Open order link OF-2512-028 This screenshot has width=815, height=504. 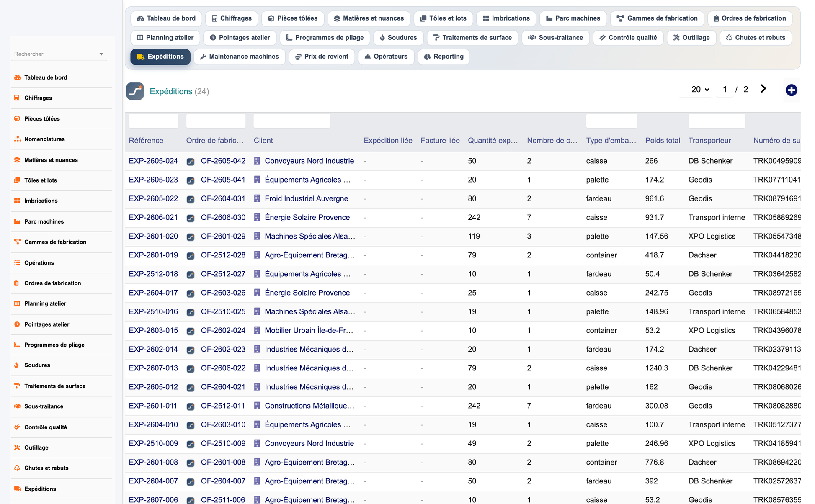coord(223,255)
